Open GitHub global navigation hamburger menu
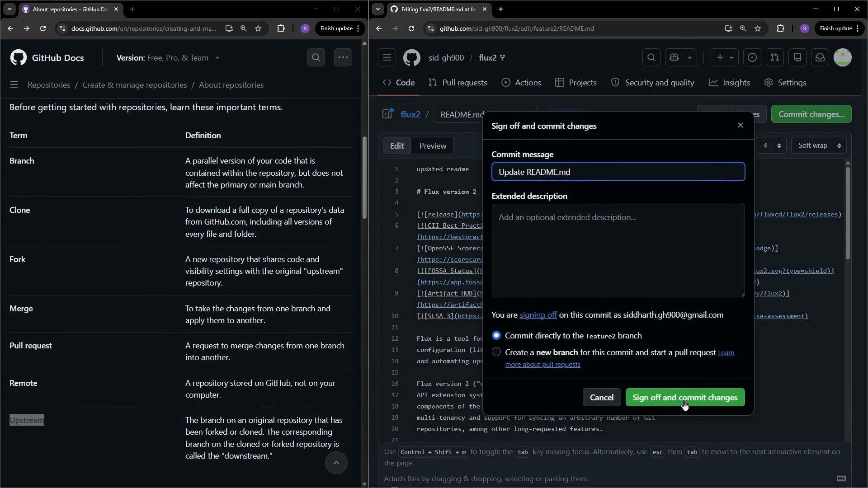The height and width of the screenshot is (488, 868). 387,57
